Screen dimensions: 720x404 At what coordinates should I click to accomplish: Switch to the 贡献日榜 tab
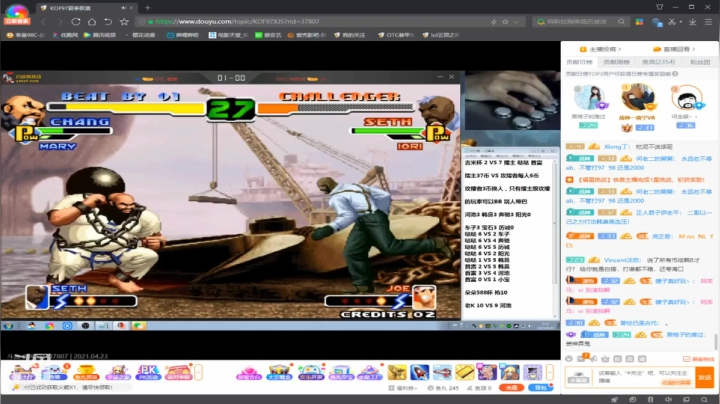pyautogui.click(x=579, y=62)
